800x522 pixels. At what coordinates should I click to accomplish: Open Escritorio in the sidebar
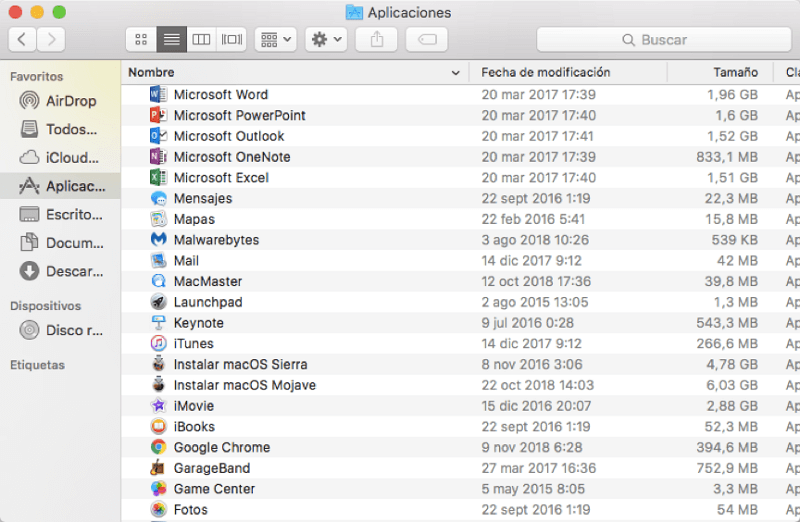[x=60, y=214]
